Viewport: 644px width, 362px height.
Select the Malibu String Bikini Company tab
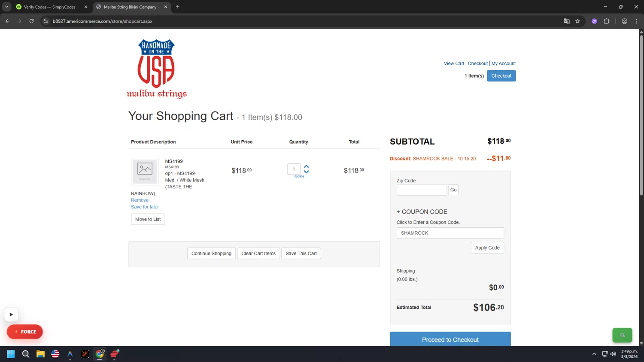pos(130,7)
